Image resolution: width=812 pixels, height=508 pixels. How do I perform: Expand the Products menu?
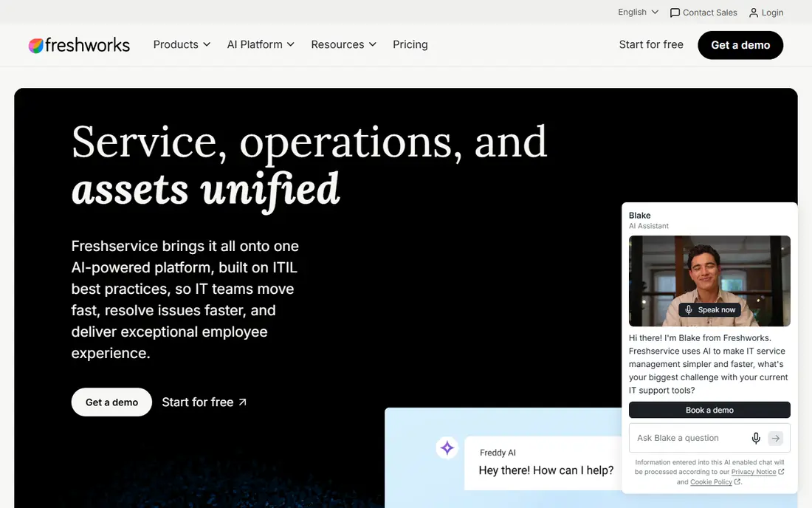click(182, 44)
